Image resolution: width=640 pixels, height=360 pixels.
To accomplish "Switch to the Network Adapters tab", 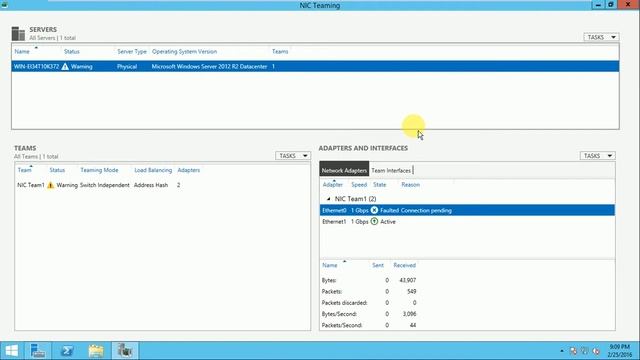I will tap(344, 170).
